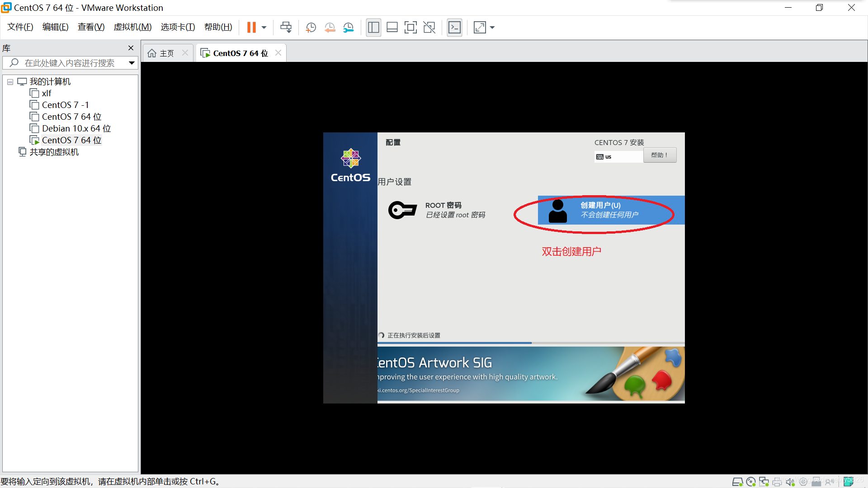Select the running CentOS 7 64 位 entry
The height and width of the screenshot is (488, 868).
pyautogui.click(x=71, y=141)
